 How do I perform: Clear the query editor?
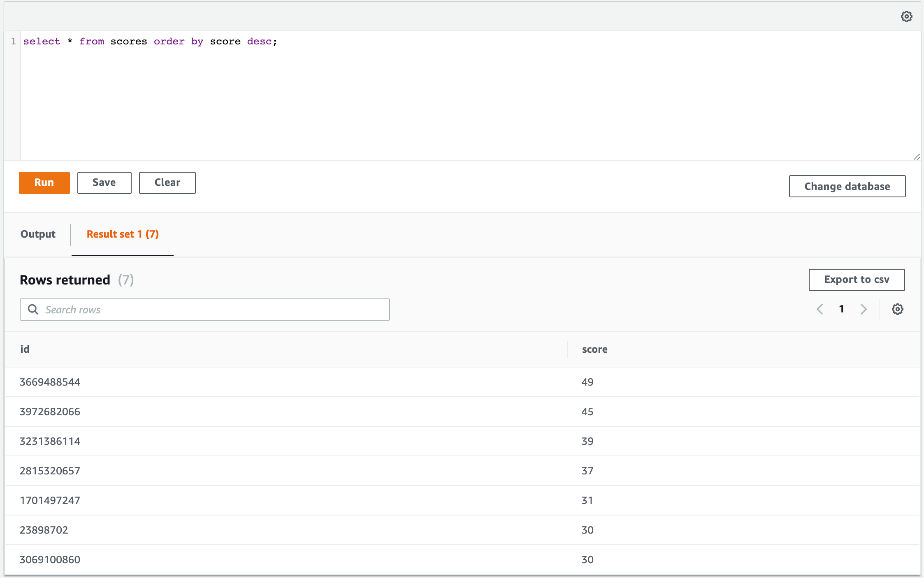[167, 183]
